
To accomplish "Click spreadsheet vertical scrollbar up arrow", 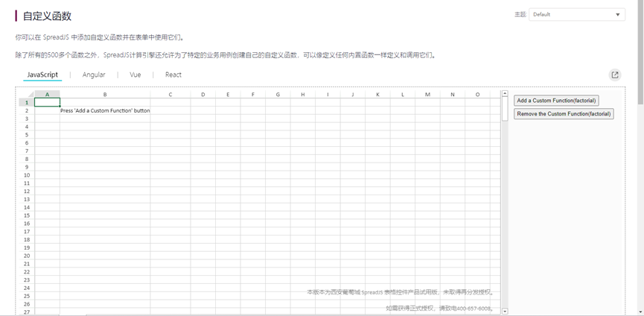I will click(x=506, y=94).
